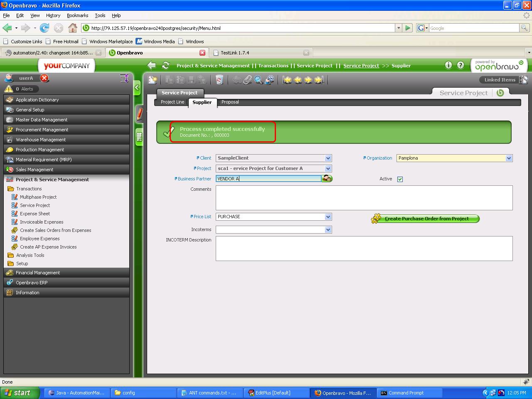Open the About info icon
The height and width of the screenshot is (399, 532).
click(x=448, y=65)
